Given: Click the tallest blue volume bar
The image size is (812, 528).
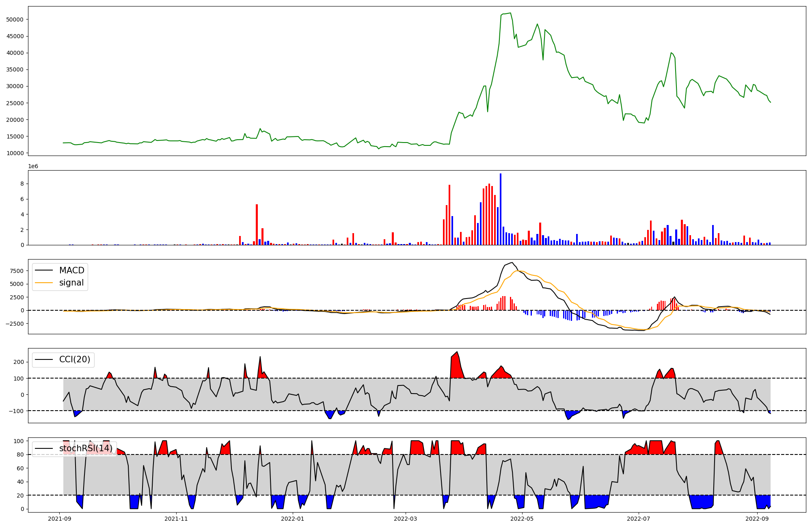Looking at the screenshot, I should coord(500,209).
